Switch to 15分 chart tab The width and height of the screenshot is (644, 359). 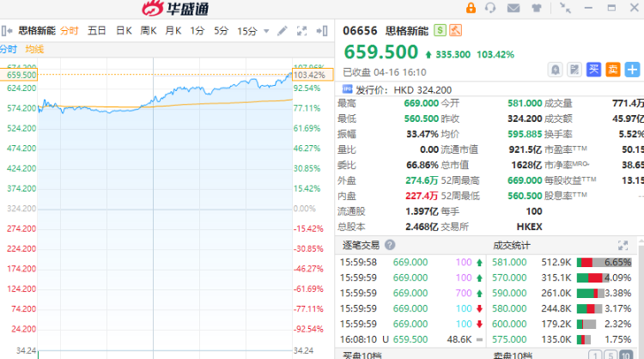tap(247, 31)
